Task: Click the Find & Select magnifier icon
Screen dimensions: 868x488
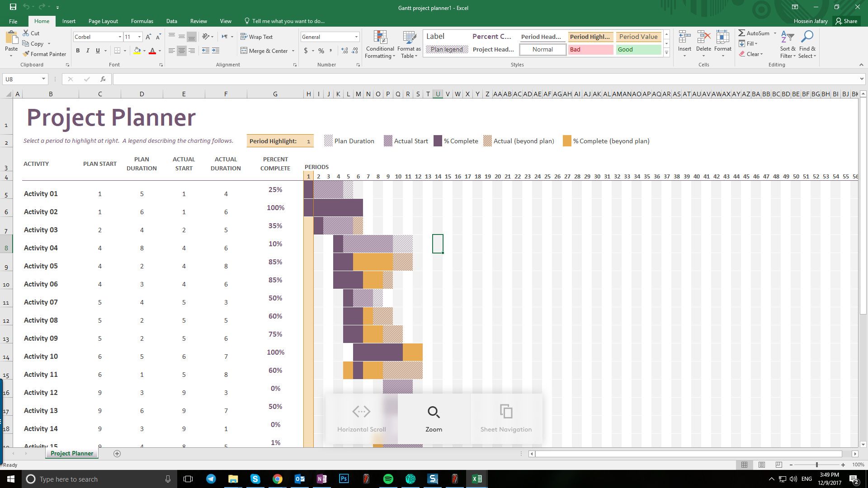Action: coord(807,37)
